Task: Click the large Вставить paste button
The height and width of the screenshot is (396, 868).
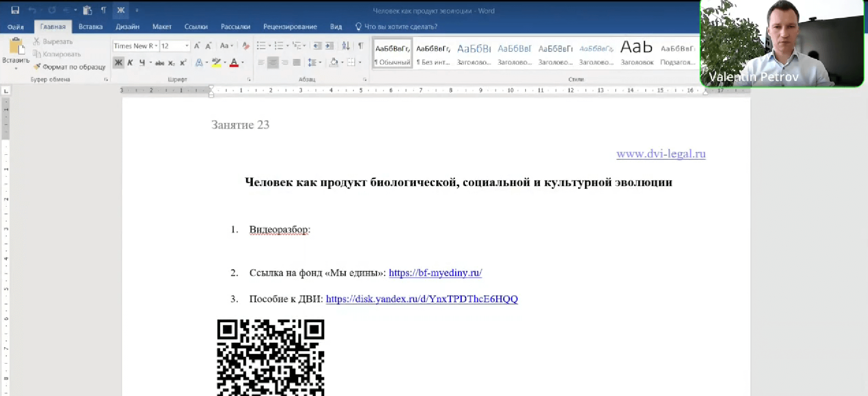Action: (x=16, y=54)
